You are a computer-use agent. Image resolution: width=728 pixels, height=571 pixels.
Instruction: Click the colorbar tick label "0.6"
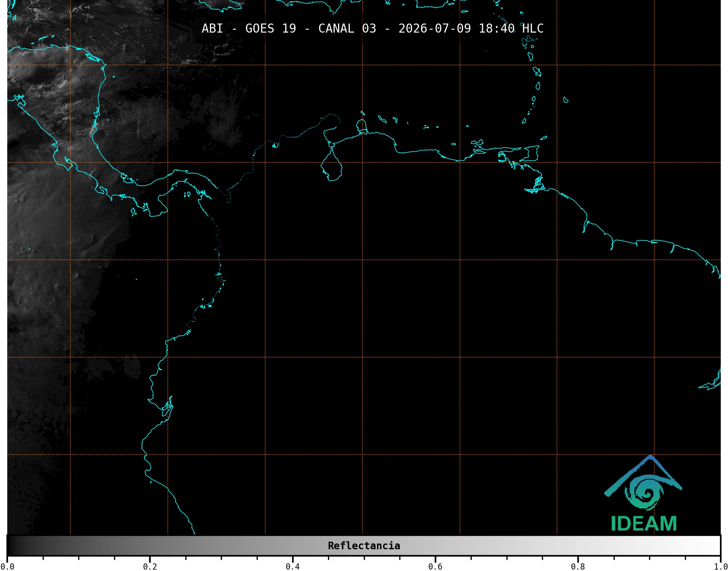(435, 567)
